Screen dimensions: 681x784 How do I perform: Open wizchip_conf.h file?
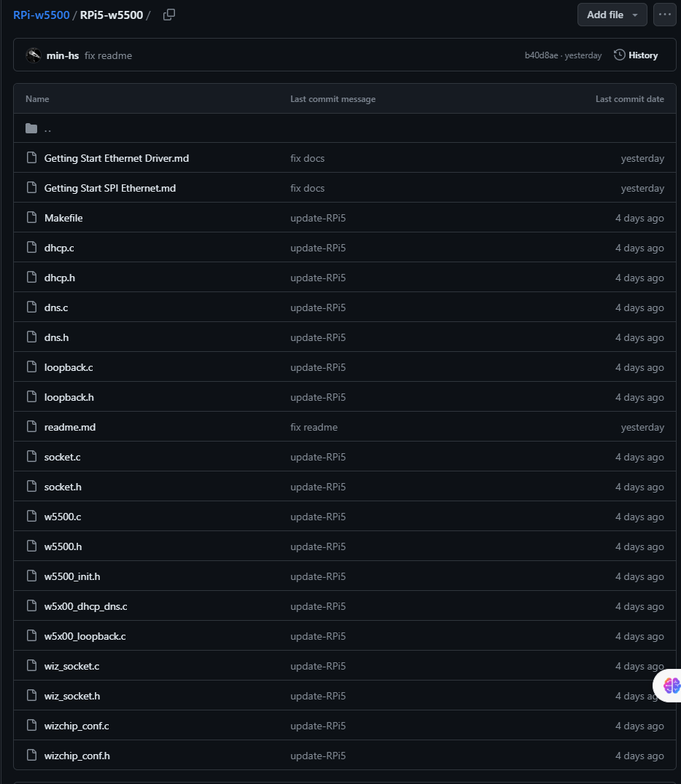(x=77, y=756)
